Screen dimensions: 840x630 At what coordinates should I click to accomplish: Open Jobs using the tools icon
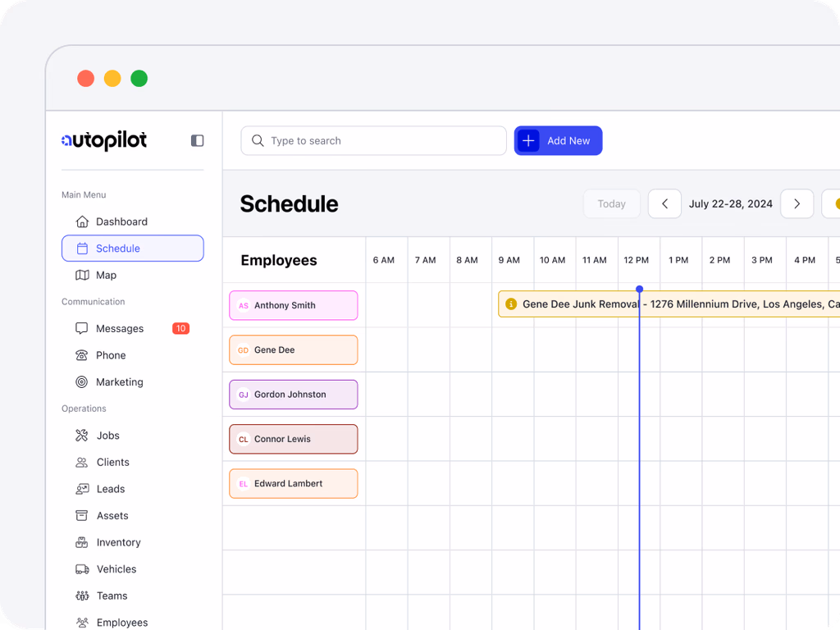point(82,436)
